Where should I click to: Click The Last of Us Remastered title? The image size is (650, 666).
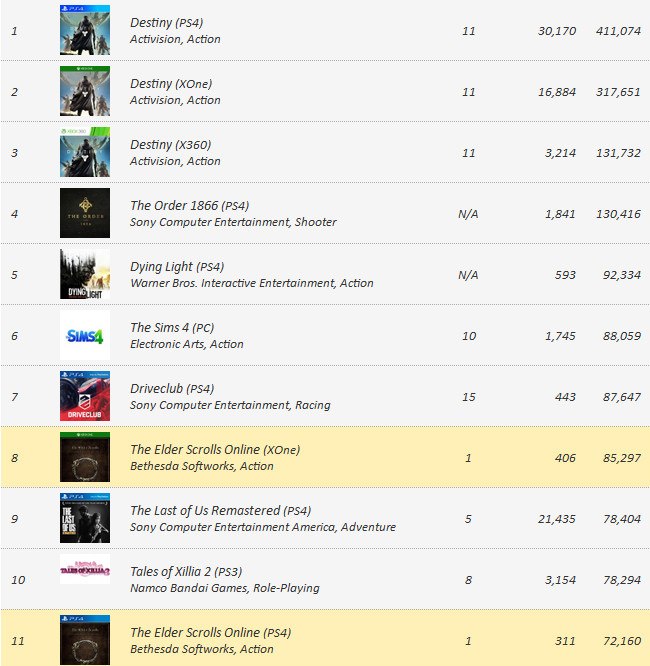point(221,511)
